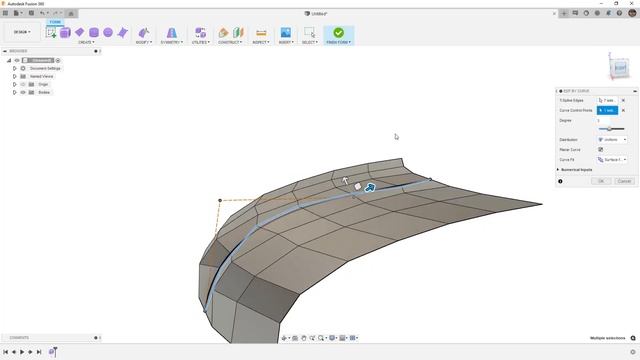Open the Curve Fit dropdown
This screenshot has height=360, width=640.
point(612,160)
